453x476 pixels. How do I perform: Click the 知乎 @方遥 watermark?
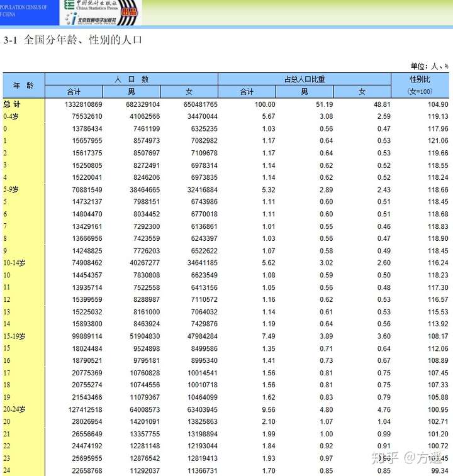click(x=407, y=458)
